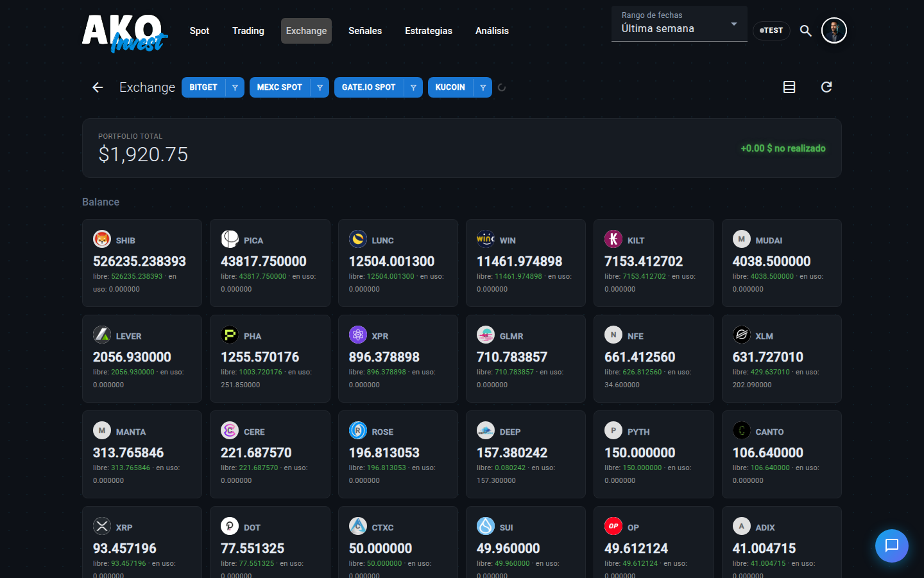
Task: Open the Trading menu
Action: 248,31
